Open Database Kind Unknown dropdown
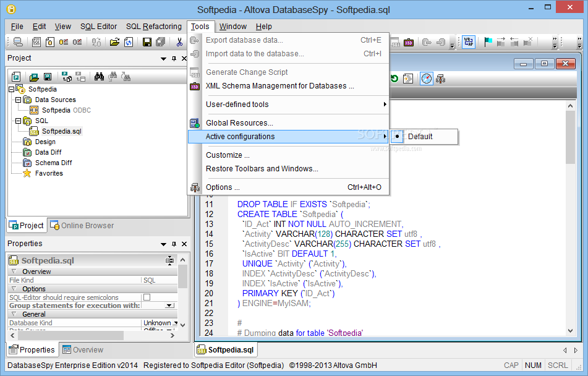The height and width of the screenshot is (376, 588). 175,323
